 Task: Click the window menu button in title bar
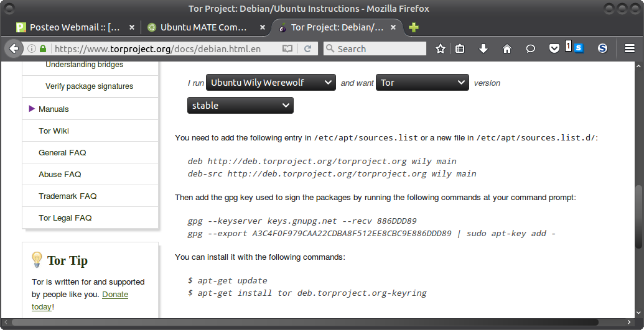point(9,8)
